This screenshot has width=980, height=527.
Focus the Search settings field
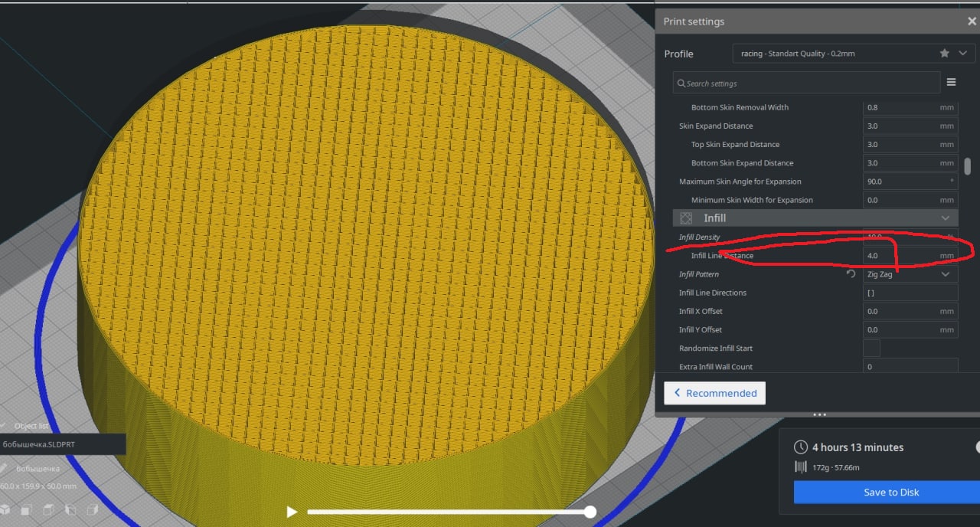click(806, 83)
